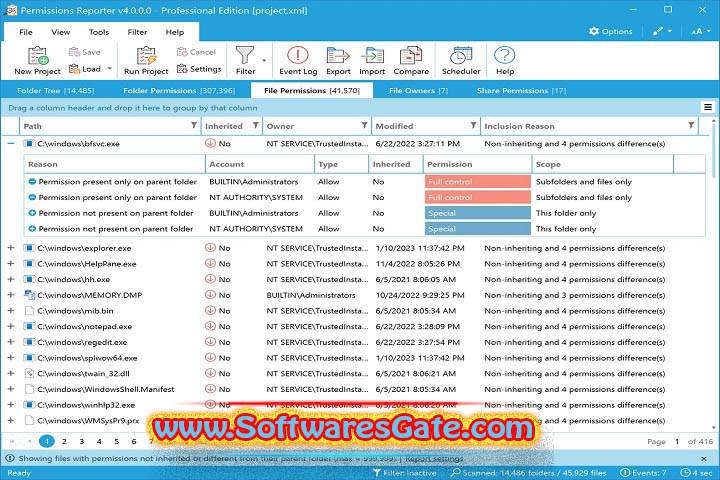The width and height of the screenshot is (720, 480).
Task: Open Options with gear icon
Action: [610, 31]
